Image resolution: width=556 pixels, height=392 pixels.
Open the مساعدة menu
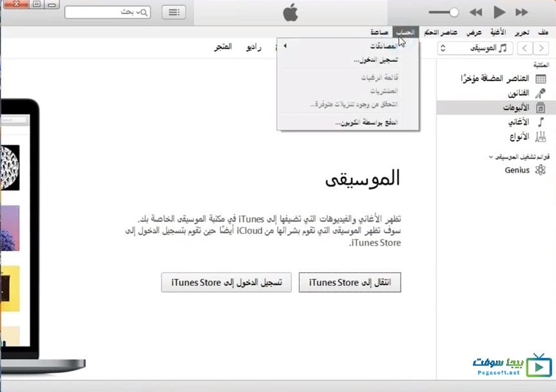click(379, 32)
